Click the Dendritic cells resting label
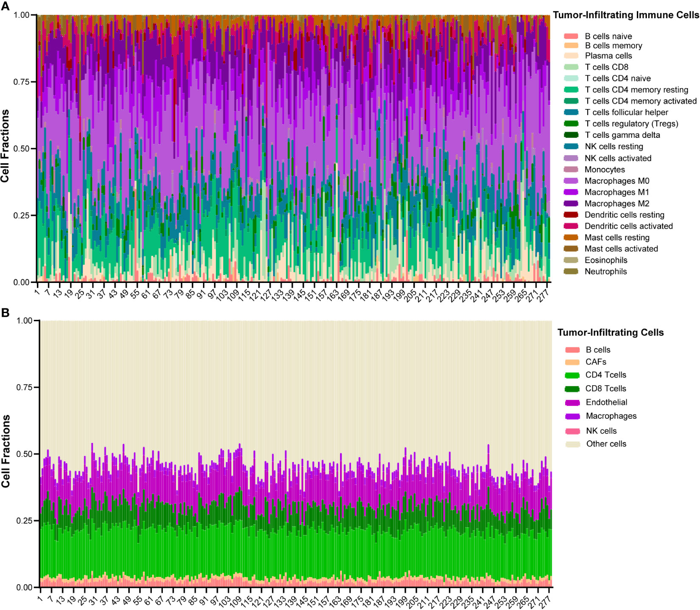The image size is (700, 610). tap(625, 215)
